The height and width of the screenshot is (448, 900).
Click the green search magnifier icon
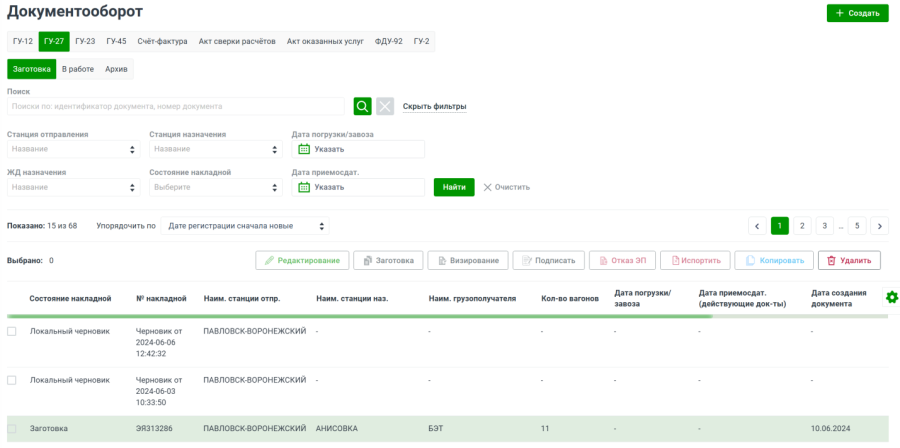(x=362, y=106)
